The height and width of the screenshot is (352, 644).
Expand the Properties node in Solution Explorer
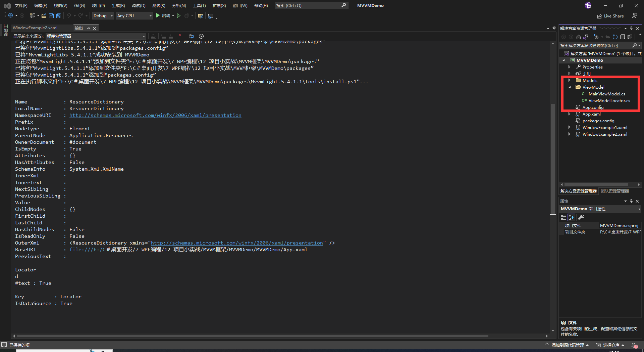569,67
